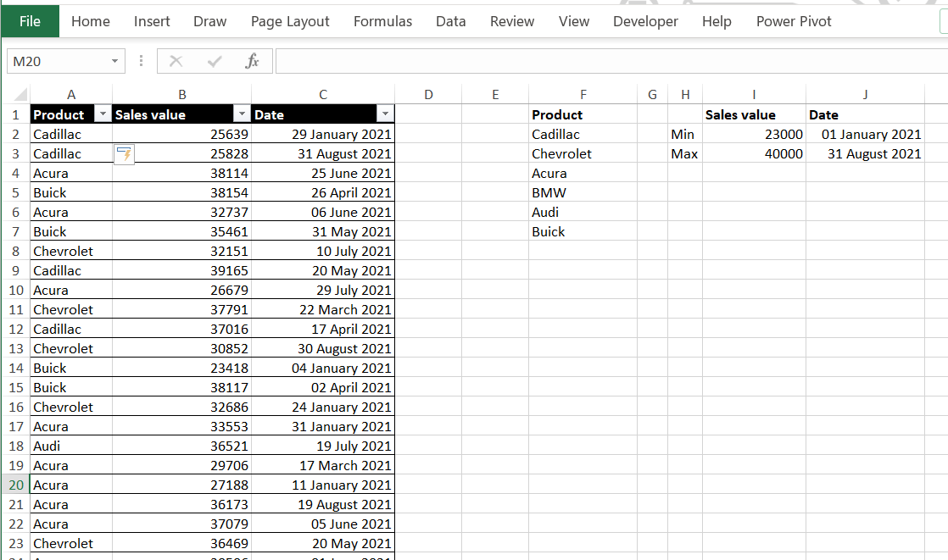
Task: Select the Max date cell 31 August 2021 in column J
Action: (x=865, y=153)
